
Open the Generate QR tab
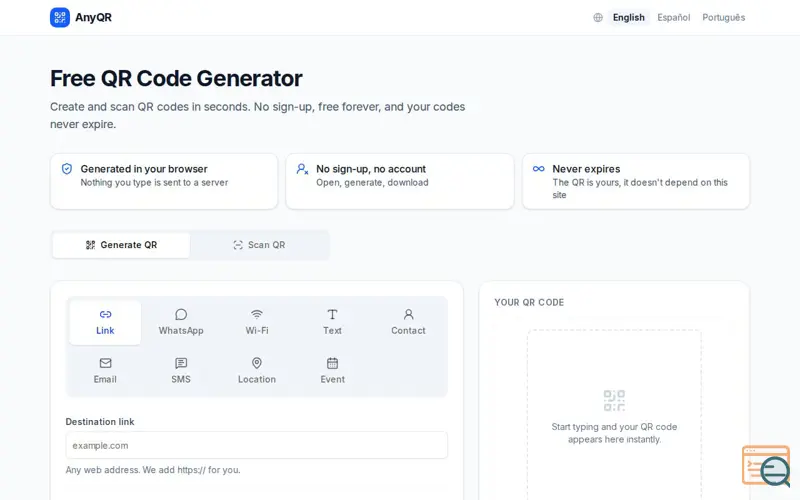tap(121, 245)
